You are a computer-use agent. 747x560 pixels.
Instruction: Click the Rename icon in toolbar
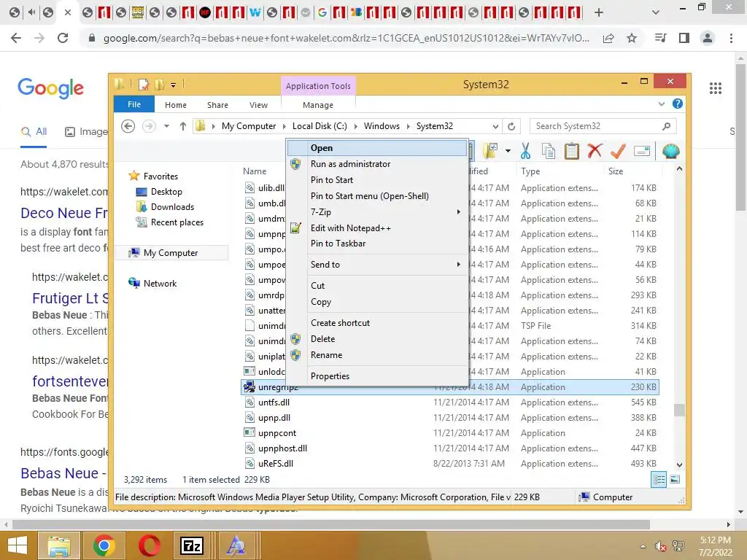tap(642, 152)
